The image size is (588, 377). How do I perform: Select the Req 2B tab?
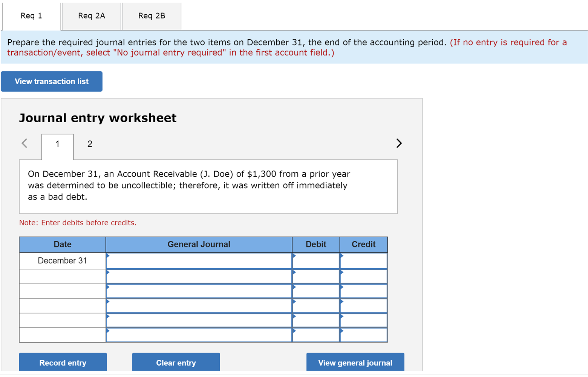tap(152, 16)
